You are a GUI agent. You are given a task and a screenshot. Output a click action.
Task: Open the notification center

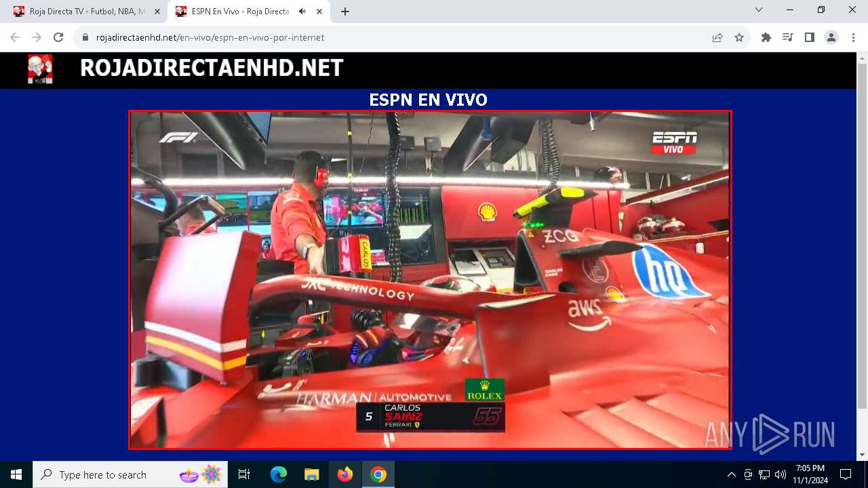(x=846, y=474)
